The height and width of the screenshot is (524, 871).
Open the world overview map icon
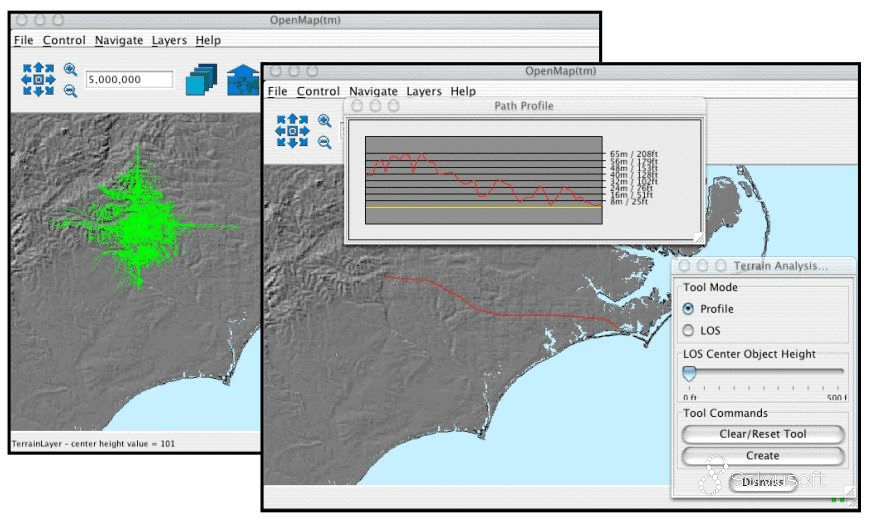[x=243, y=79]
